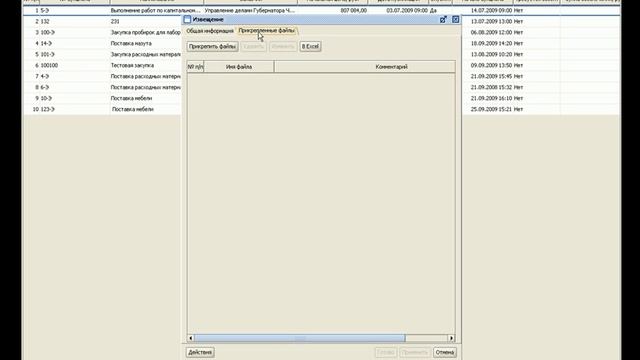Click Поставка мебели in the 123-Э row

click(x=133, y=109)
